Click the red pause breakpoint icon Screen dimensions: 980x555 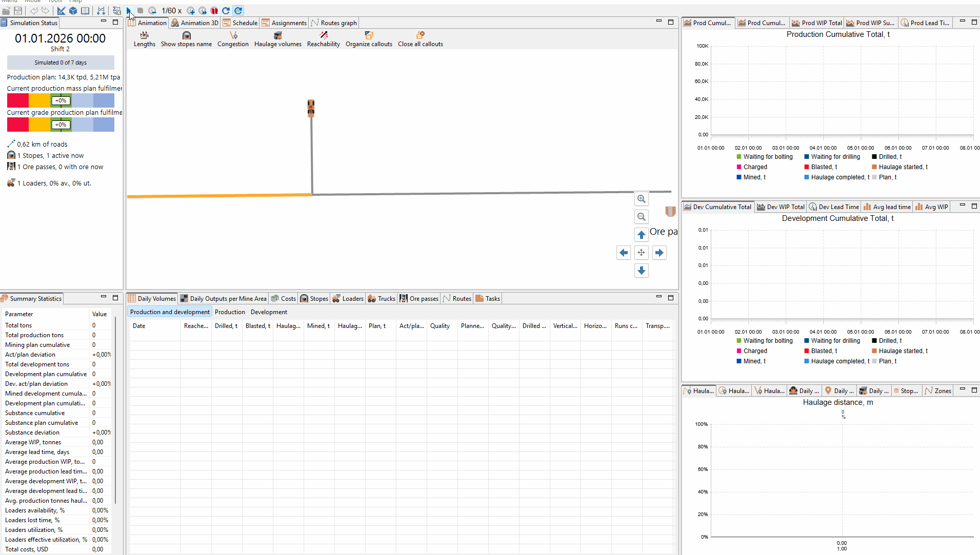tap(214, 10)
